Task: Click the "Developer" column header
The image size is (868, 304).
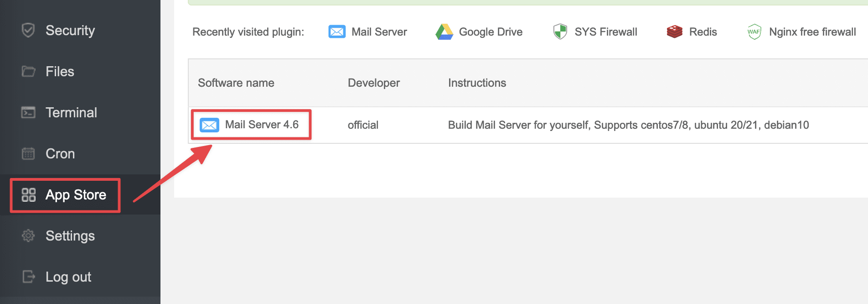Action: click(x=373, y=83)
